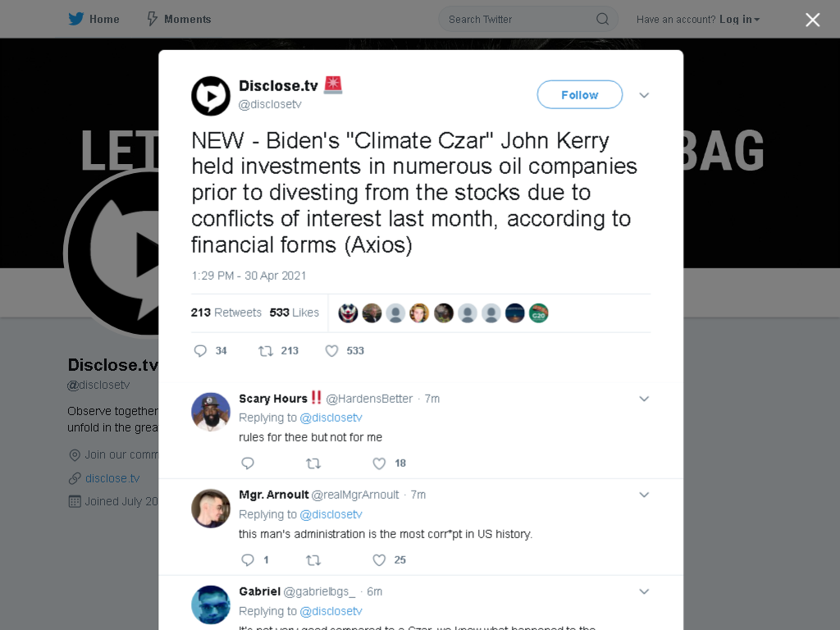This screenshot has height=630, width=840.
Task: Follow the Disclose.tv account
Action: [x=580, y=95]
